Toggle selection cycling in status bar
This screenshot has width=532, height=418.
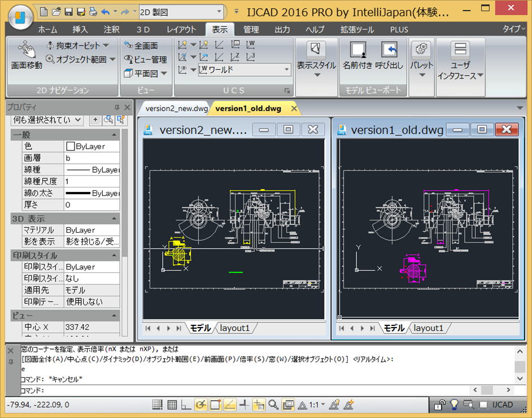[x=287, y=405]
